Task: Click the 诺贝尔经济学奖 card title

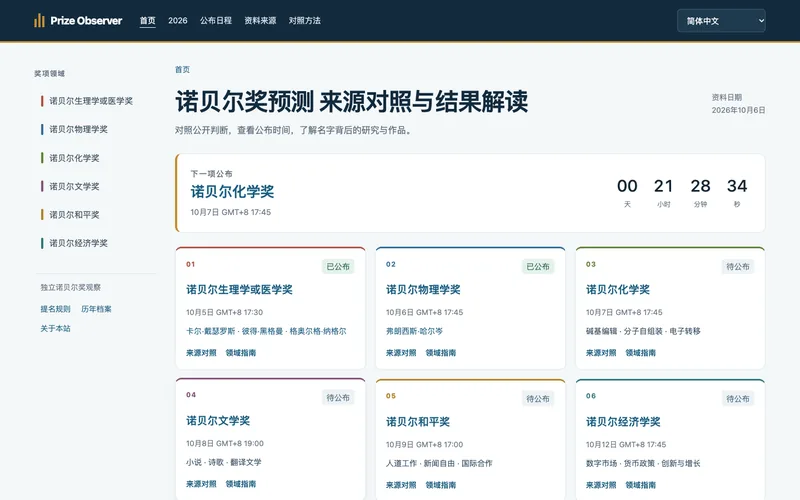Action: 623,422
